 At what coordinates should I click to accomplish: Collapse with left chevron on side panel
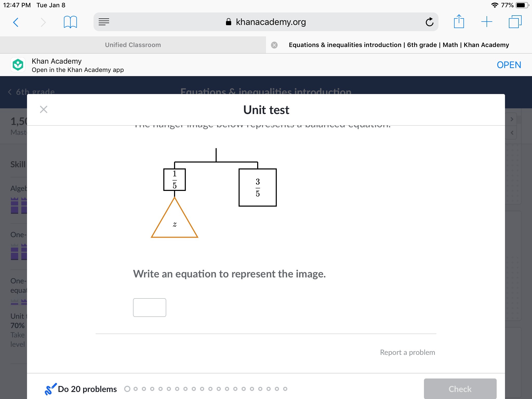512,133
